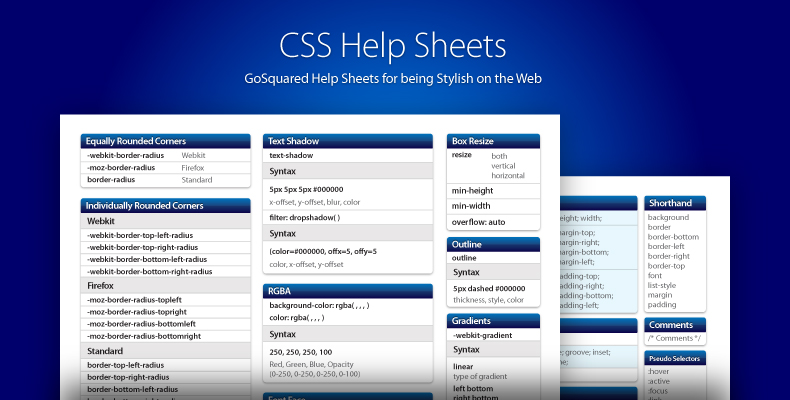Click the "Standard" subheading under Individually Rounded Corners
Image resolution: width=790 pixels, height=400 pixels.
click(165, 351)
